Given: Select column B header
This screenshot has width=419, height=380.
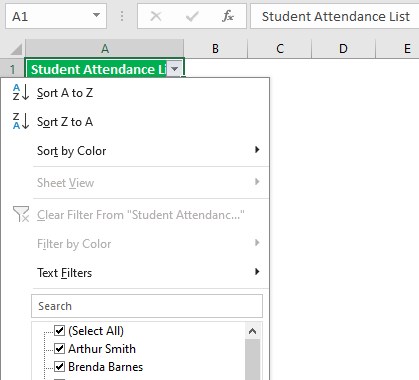Looking at the screenshot, I should point(215,49).
